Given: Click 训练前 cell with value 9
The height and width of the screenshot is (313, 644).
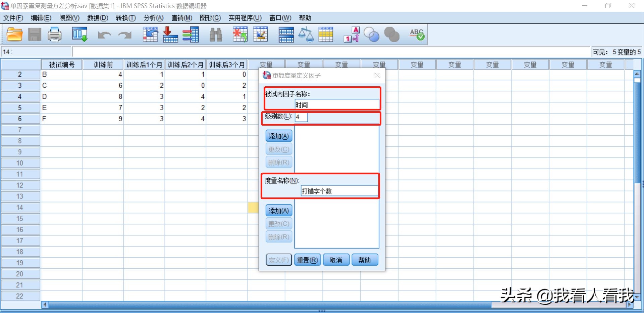Looking at the screenshot, I should coord(103,119).
